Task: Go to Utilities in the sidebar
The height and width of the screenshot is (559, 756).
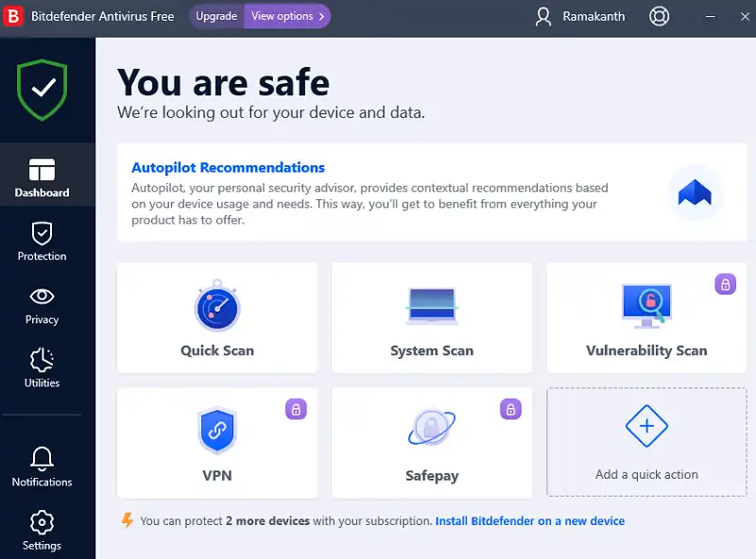Action: (42, 367)
